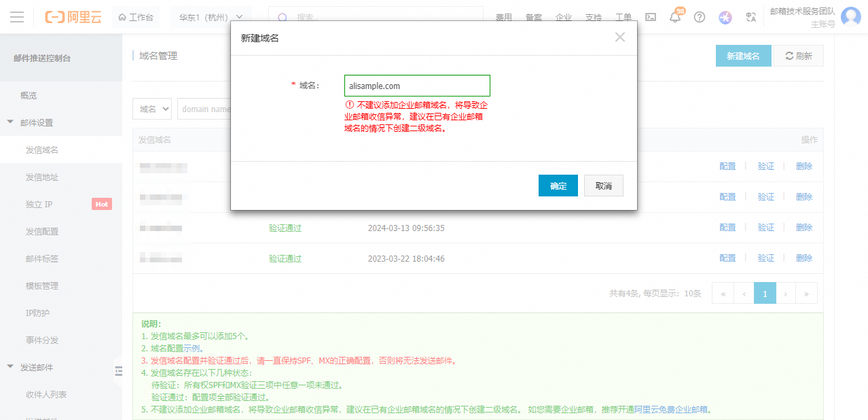Cancel the dialog with 取消

[x=604, y=186]
